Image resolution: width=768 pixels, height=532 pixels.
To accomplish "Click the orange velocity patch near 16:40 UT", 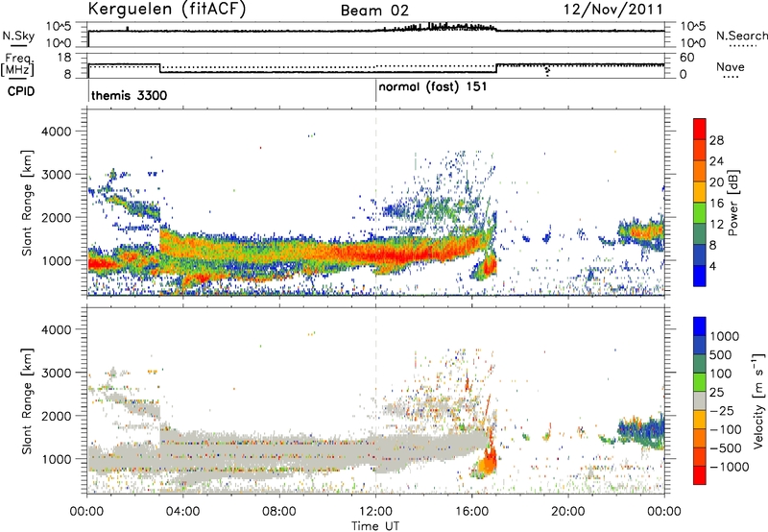I will tap(488, 462).
